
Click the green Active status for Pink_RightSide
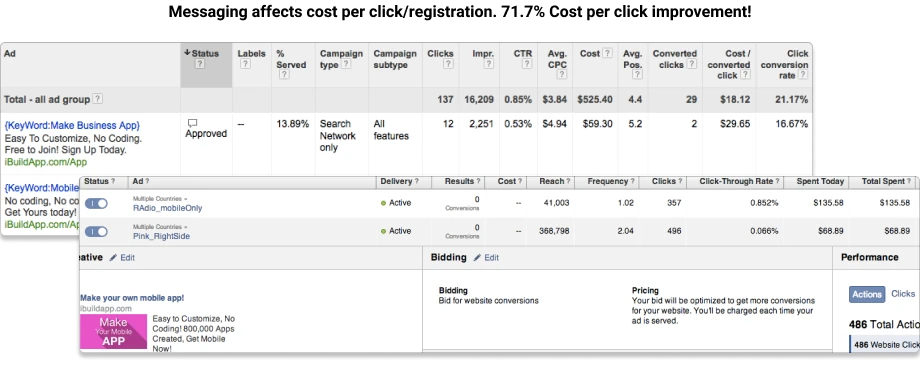tap(396, 231)
